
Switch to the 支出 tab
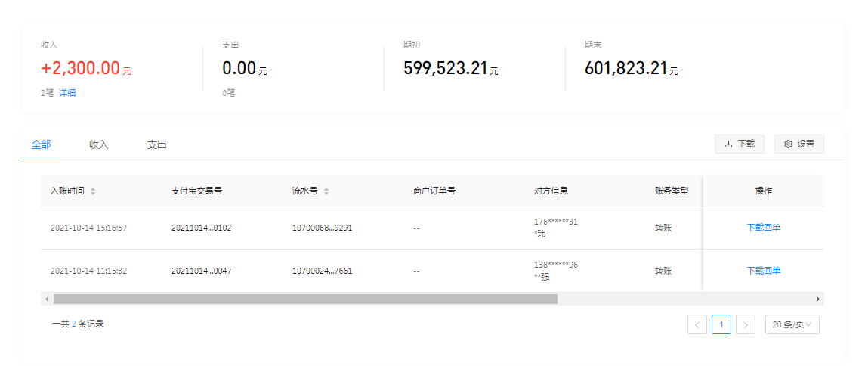point(156,144)
